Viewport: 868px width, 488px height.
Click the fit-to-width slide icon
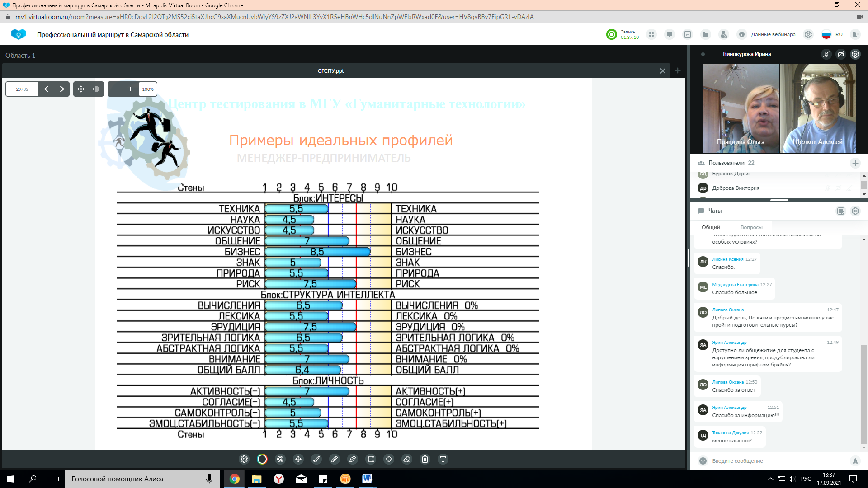tap(96, 89)
